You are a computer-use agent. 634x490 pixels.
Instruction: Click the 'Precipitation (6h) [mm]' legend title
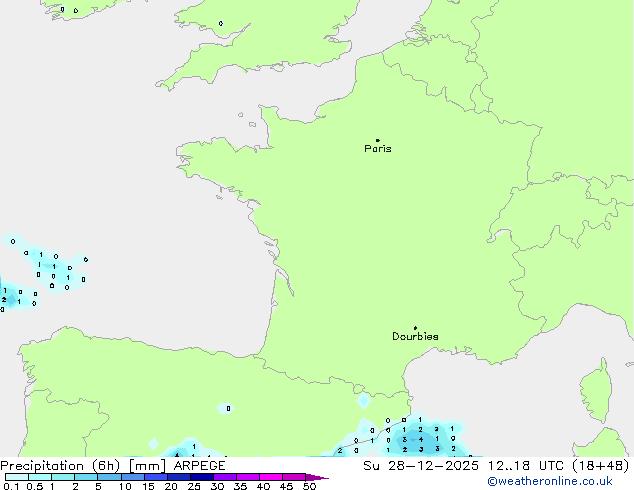(x=83, y=466)
